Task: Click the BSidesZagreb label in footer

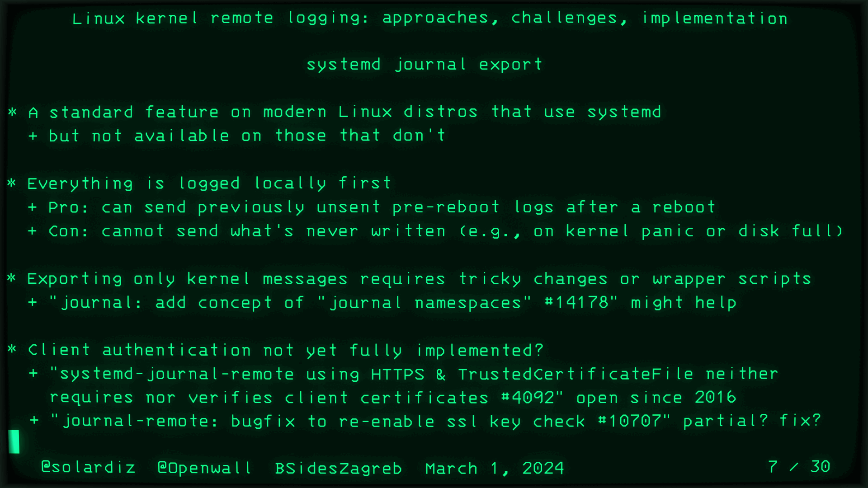Action: (x=338, y=469)
